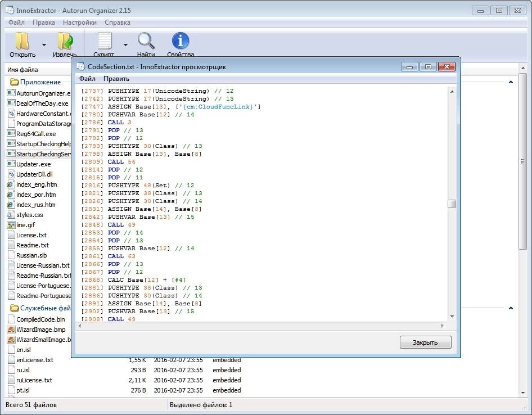Screen dimensions: 532x415
Task: Click viewer scrollbar up arrow
Action: click(x=452, y=92)
